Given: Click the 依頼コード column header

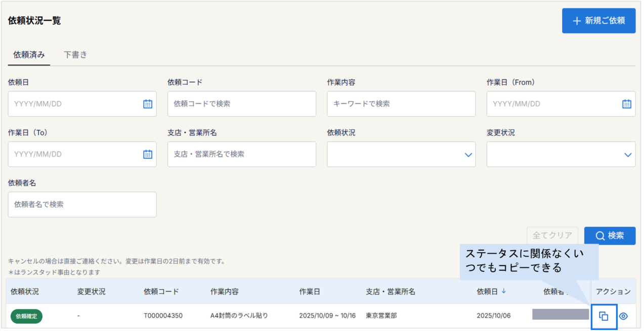Looking at the screenshot, I should [x=161, y=292].
